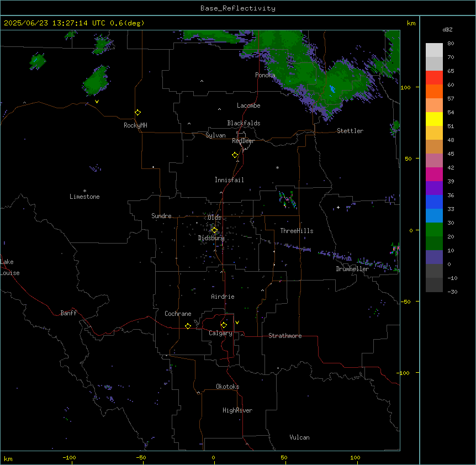Click the Strathmore label
This screenshot has width=476, height=465.
(x=285, y=336)
